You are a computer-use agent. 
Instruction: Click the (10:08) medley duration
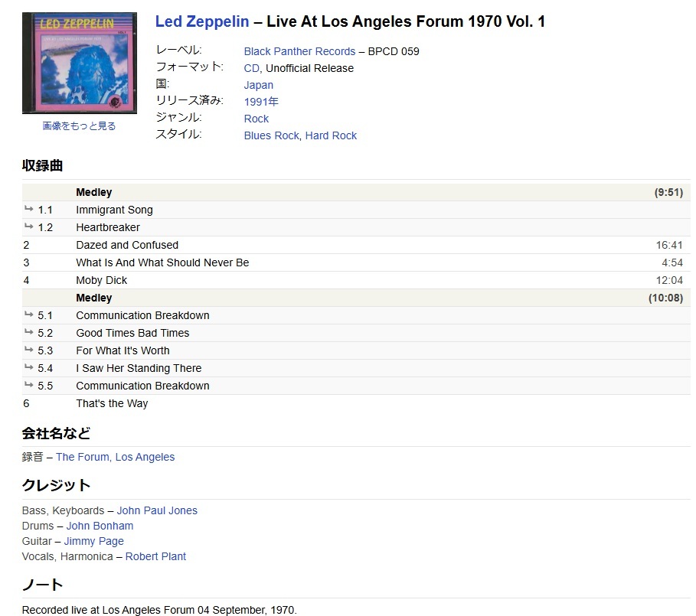point(666,298)
